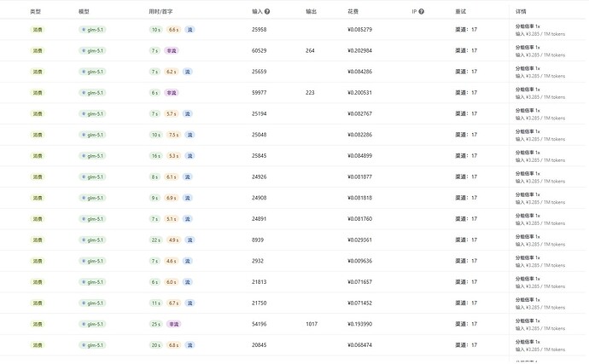The width and height of the screenshot is (589, 364).
Task: Click the 非流 tag in the 59977 row
Action: (172, 93)
